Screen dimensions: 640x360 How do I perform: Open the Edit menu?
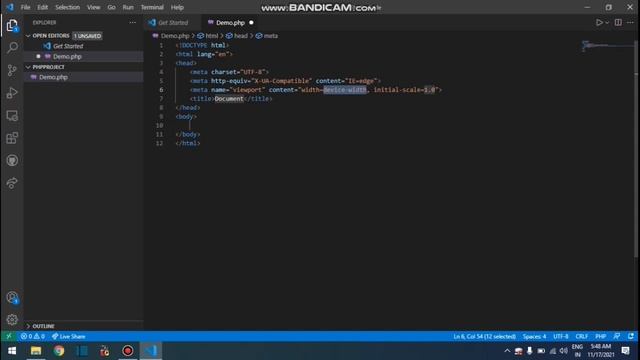(x=42, y=7)
